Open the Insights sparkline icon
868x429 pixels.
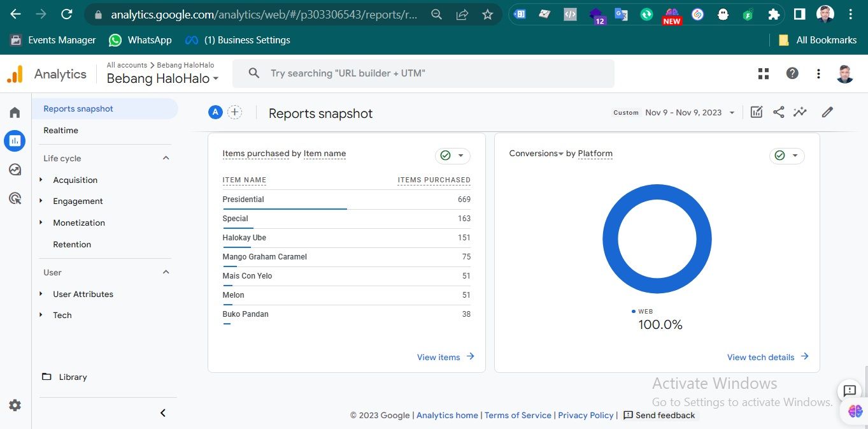pyautogui.click(x=800, y=112)
